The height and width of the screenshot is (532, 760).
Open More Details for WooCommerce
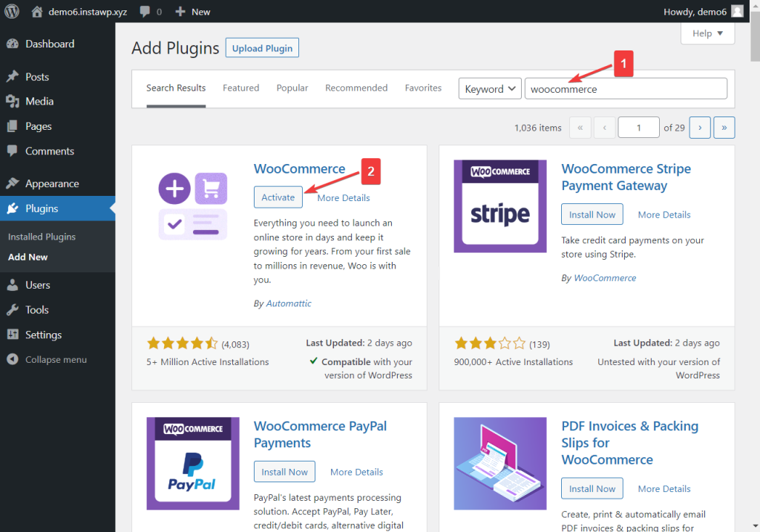[x=344, y=197]
